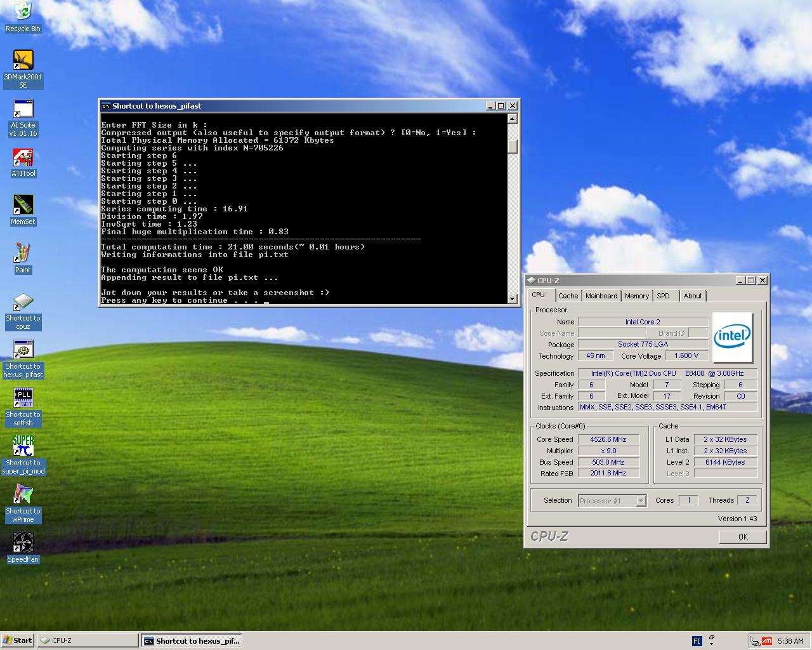Viewport: 812px width, 650px height.
Task: Click the hexus_pifast console title icon
Action: tap(106, 106)
